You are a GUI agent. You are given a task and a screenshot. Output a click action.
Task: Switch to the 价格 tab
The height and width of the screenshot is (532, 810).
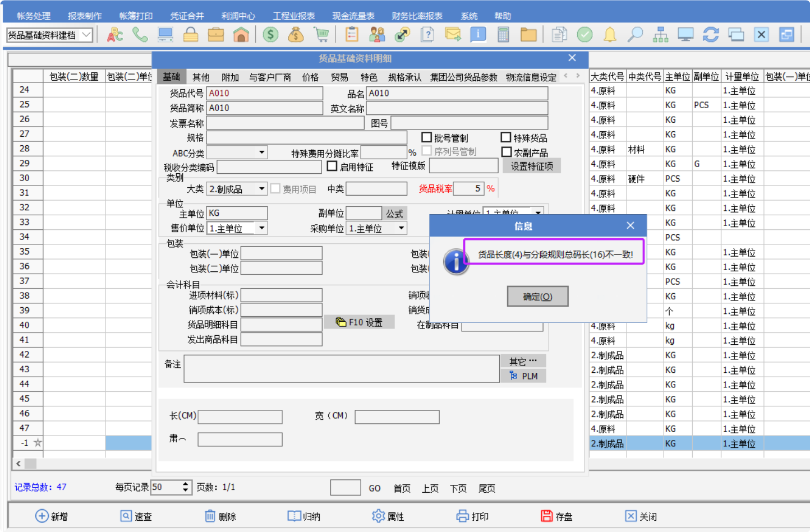[x=310, y=77]
